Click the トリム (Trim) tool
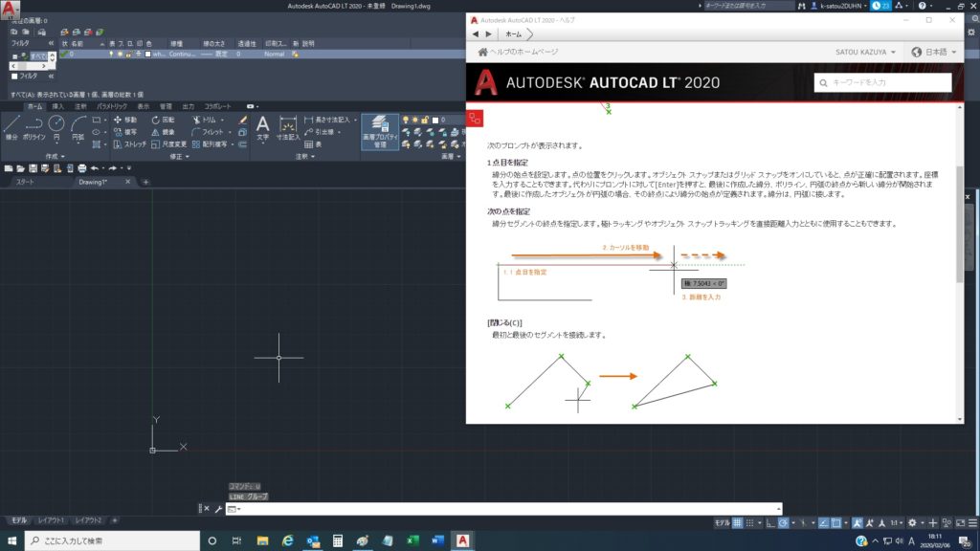 coord(205,120)
